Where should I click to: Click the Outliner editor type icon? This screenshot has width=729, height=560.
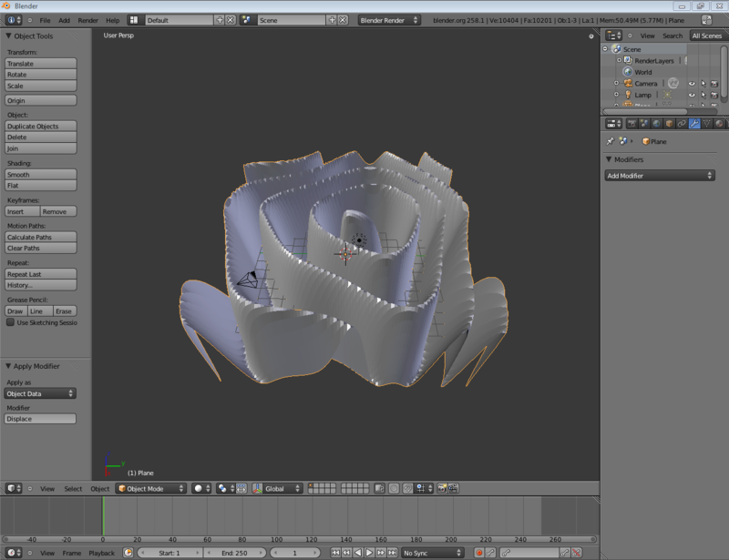tap(613, 36)
